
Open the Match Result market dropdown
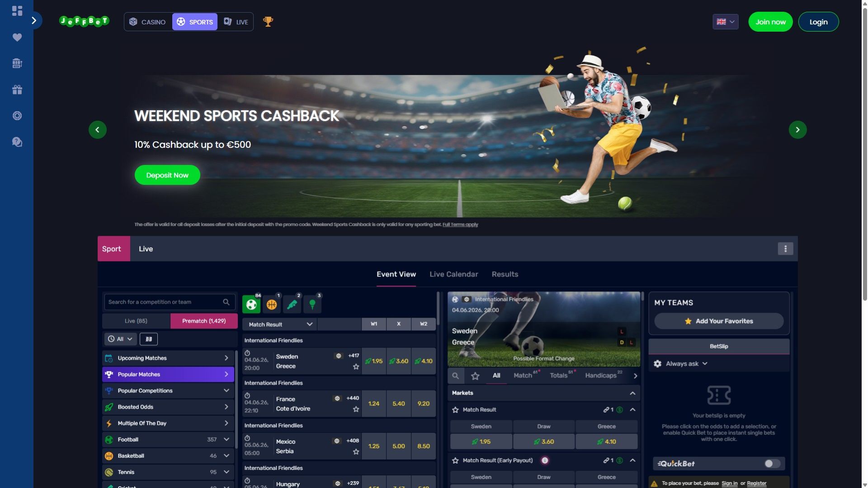[280, 324]
